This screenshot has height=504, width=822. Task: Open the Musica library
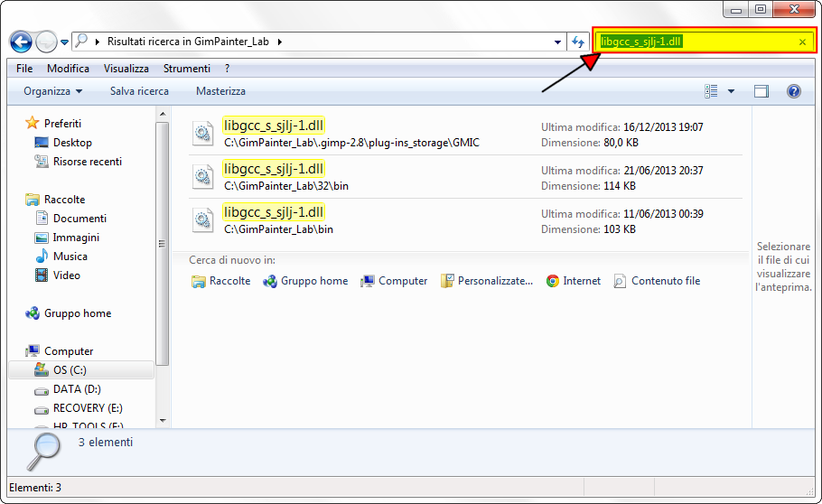tap(70, 257)
